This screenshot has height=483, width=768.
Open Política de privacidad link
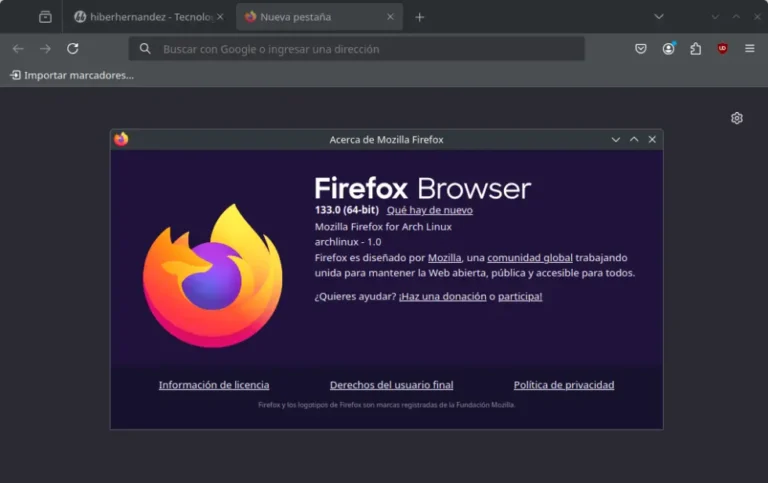coord(563,385)
